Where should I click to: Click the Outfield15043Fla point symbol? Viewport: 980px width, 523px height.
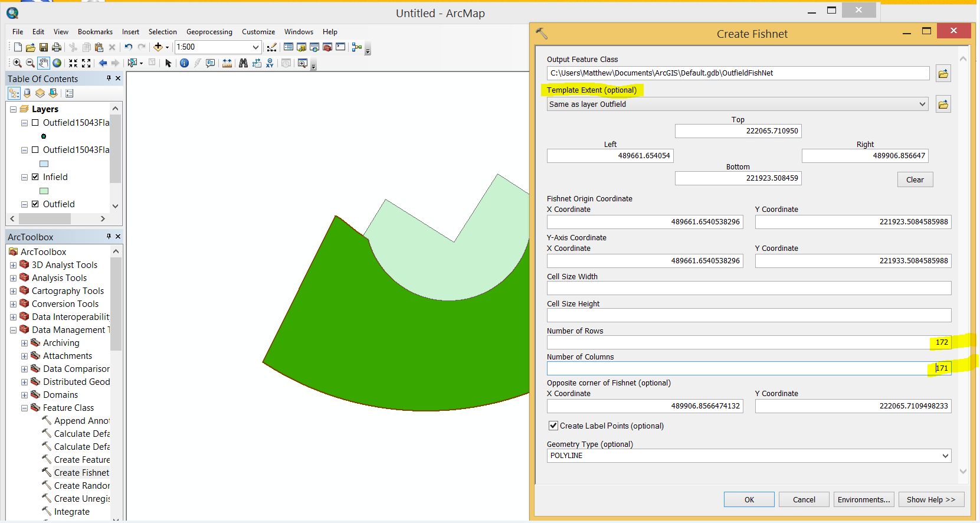[44, 136]
